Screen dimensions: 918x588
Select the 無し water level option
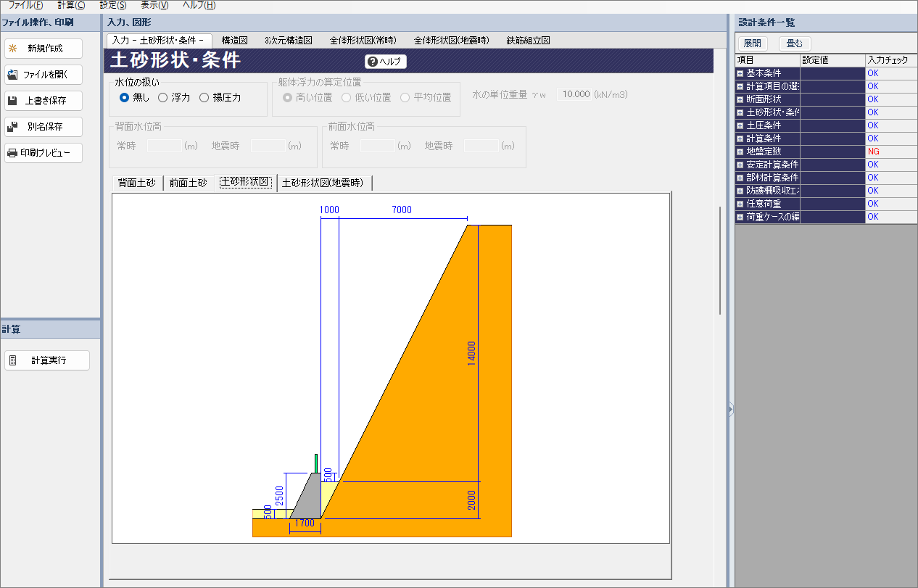coord(125,97)
